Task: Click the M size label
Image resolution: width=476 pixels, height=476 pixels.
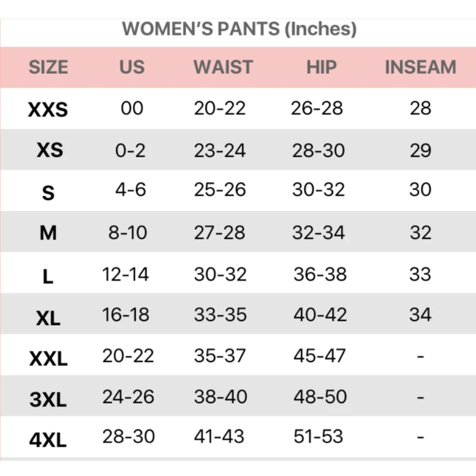Action: click(x=48, y=233)
